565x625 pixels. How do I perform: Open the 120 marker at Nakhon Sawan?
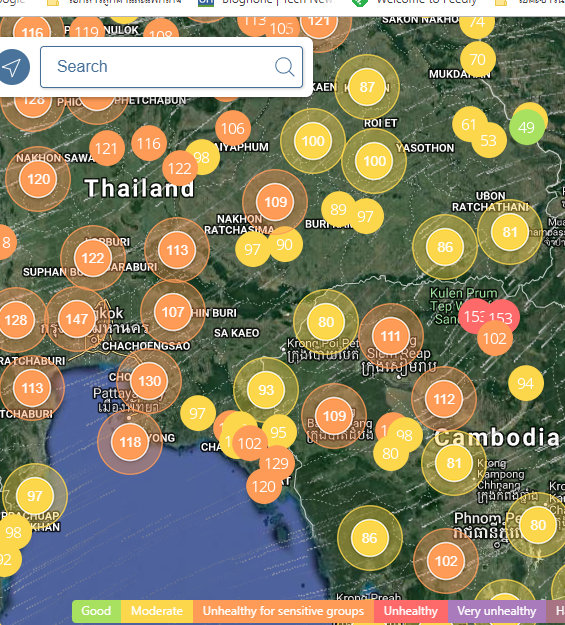coord(38,179)
